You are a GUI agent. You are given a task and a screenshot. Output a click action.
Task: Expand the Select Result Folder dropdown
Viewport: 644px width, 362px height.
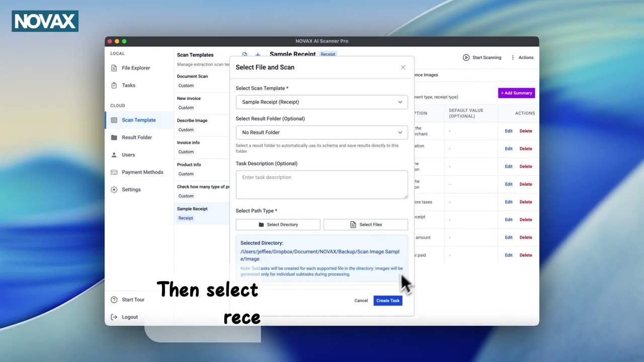pos(322,132)
